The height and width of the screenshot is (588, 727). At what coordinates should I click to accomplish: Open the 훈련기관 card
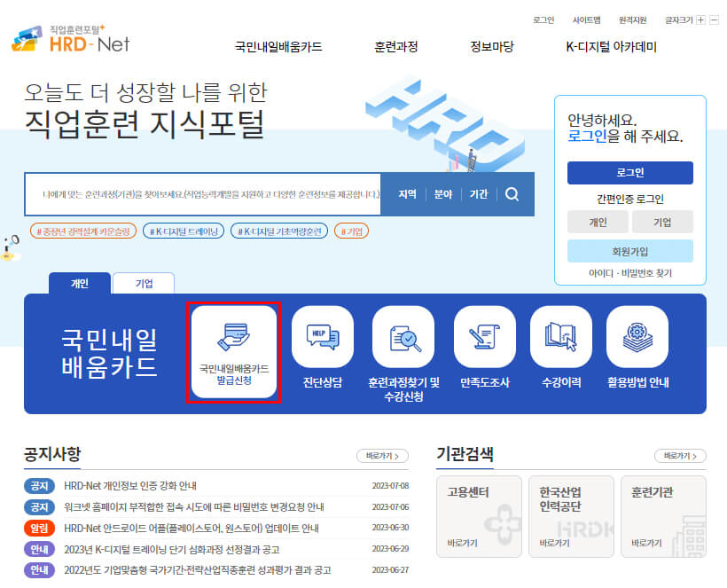pyautogui.click(x=663, y=516)
